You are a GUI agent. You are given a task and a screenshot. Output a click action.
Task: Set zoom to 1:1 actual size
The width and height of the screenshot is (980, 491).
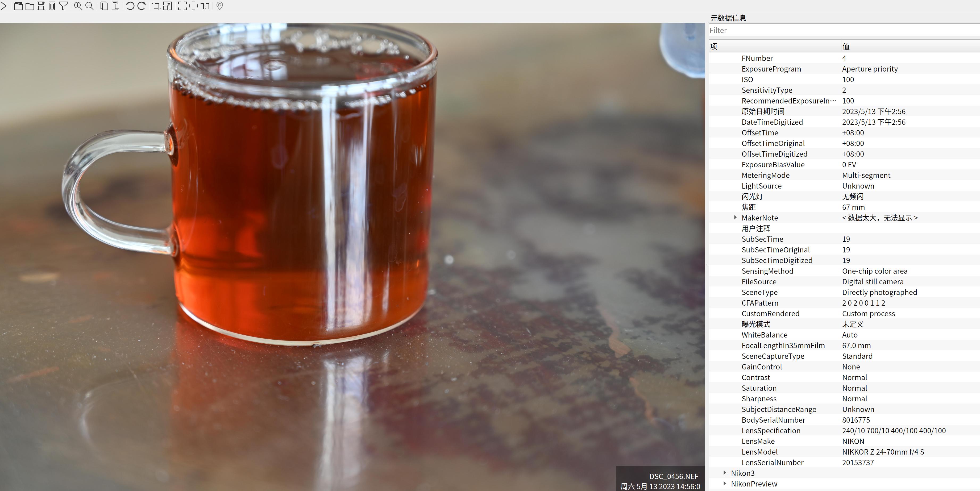point(205,6)
